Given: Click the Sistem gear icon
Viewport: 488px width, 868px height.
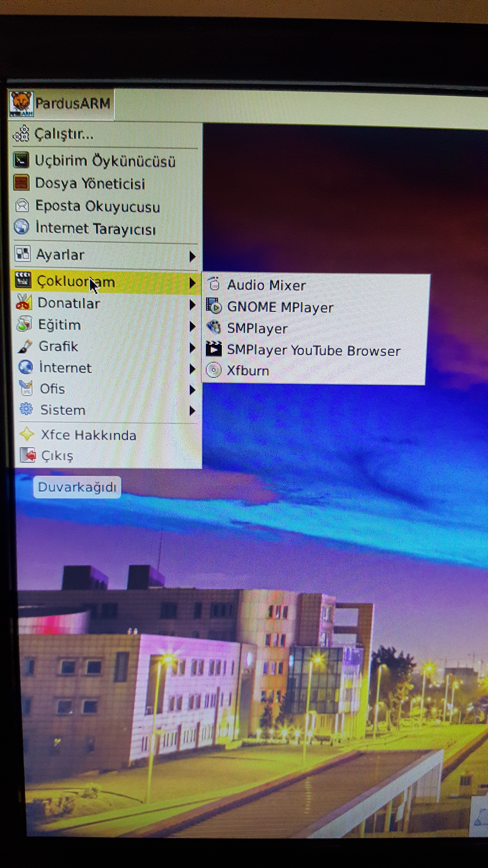Looking at the screenshot, I should [x=26, y=409].
